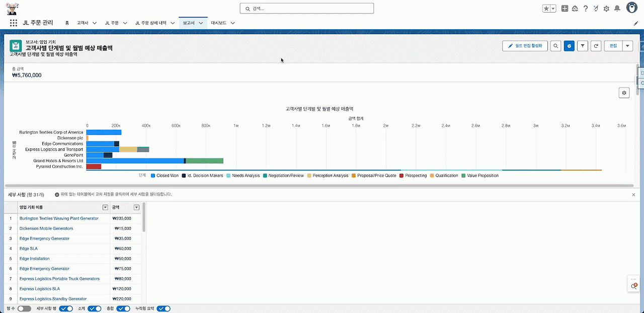Open Express Logistics Portable Truck Generators link
644x313 pixels.
59,279
